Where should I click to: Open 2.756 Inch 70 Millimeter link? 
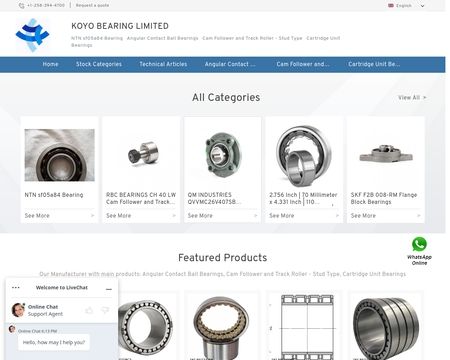pos(303,198)
